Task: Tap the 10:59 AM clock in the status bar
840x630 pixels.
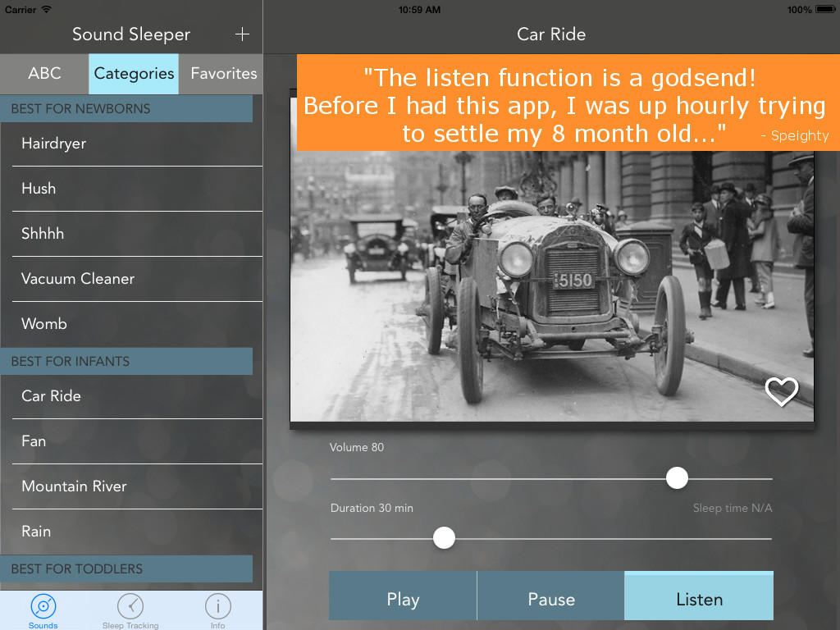Action: tap(419, 10)
